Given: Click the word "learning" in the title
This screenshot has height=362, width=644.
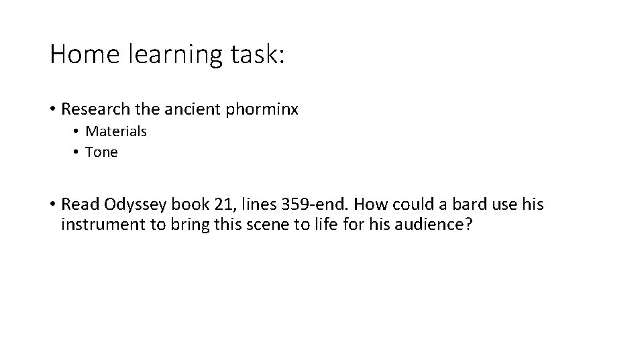Looking at the screenshot, I should [175, 55].
